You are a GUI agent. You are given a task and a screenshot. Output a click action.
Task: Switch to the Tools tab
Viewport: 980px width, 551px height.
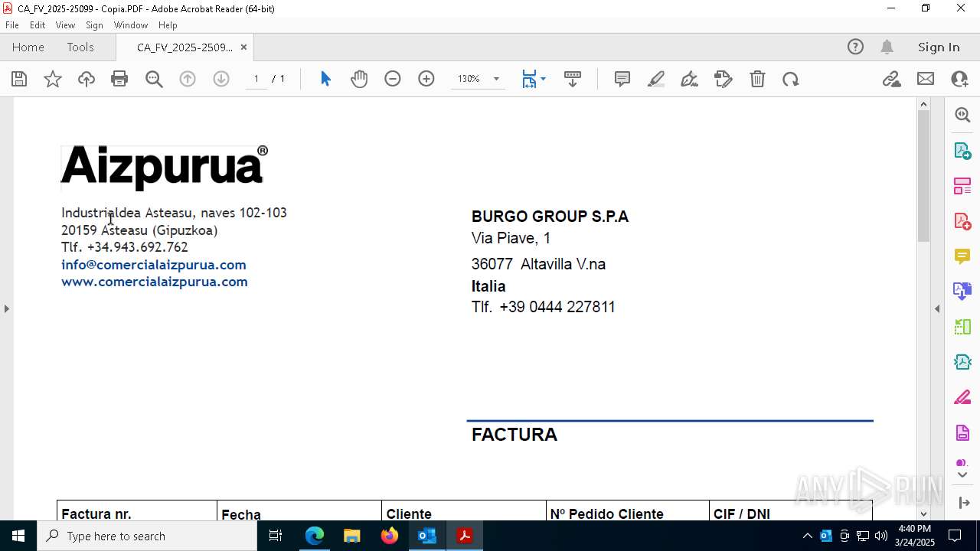click(80, 47)
